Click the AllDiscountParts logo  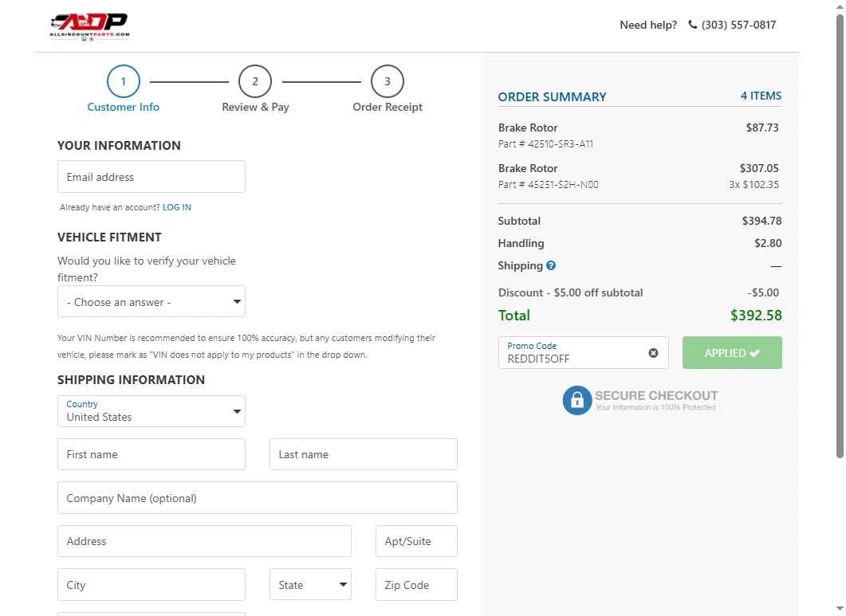tap(89, 27)
